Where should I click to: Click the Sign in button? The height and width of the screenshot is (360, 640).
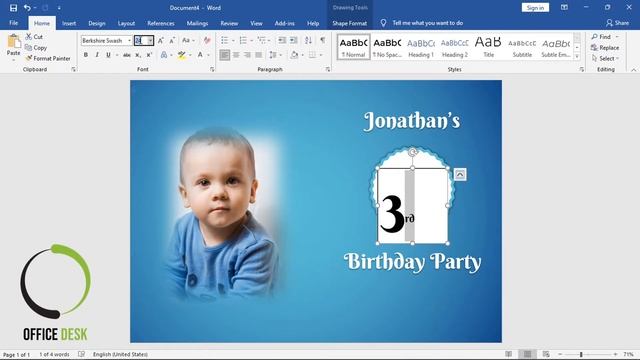click(535, 8)
